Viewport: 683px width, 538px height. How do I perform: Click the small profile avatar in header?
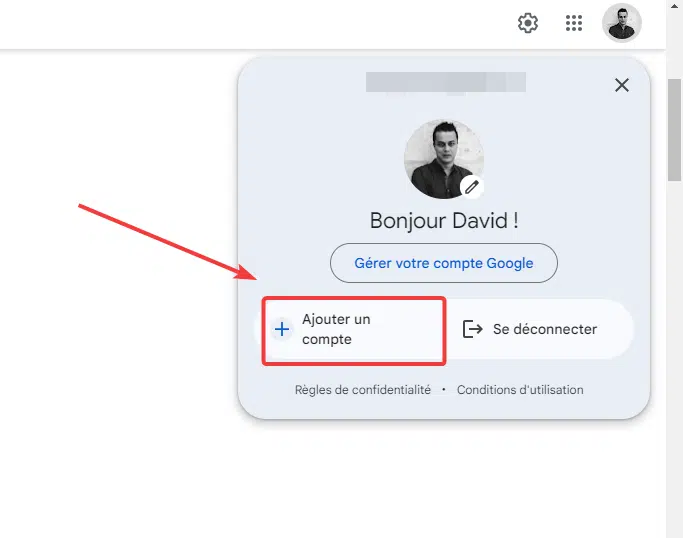pos(622,23)
